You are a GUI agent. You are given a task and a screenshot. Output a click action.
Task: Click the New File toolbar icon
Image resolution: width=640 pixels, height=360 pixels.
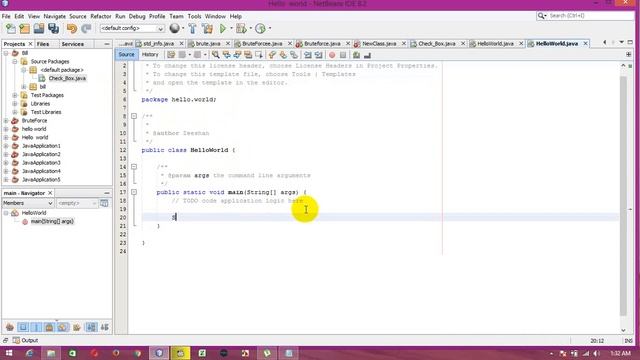point(11,29)
